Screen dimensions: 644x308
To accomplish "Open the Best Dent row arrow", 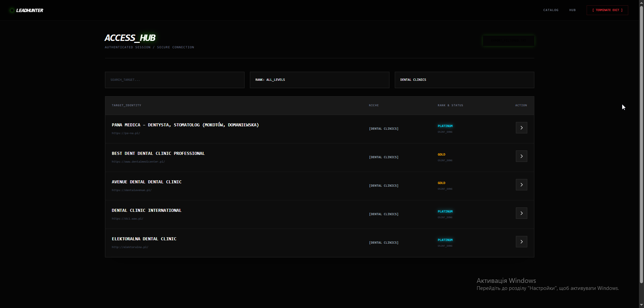I will [521, 156].
